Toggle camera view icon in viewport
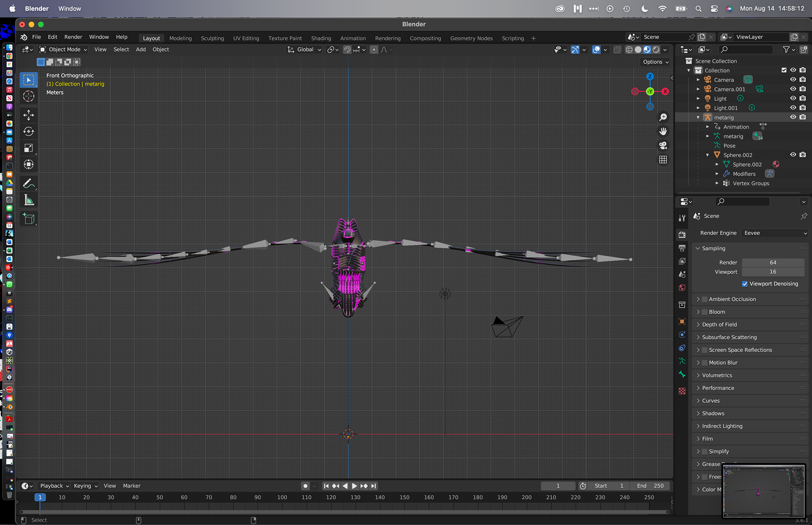Image resolution: width=812 pixels, height=525 pixels. 663,146
